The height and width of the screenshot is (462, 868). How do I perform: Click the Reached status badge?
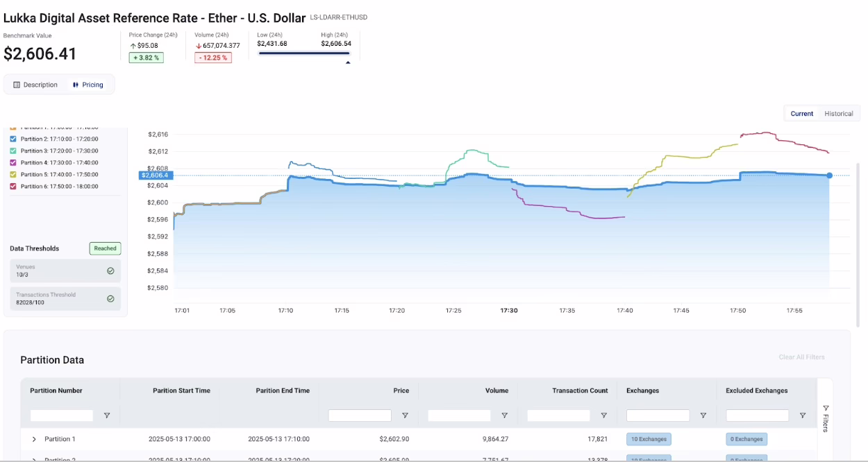click(105, 248)
